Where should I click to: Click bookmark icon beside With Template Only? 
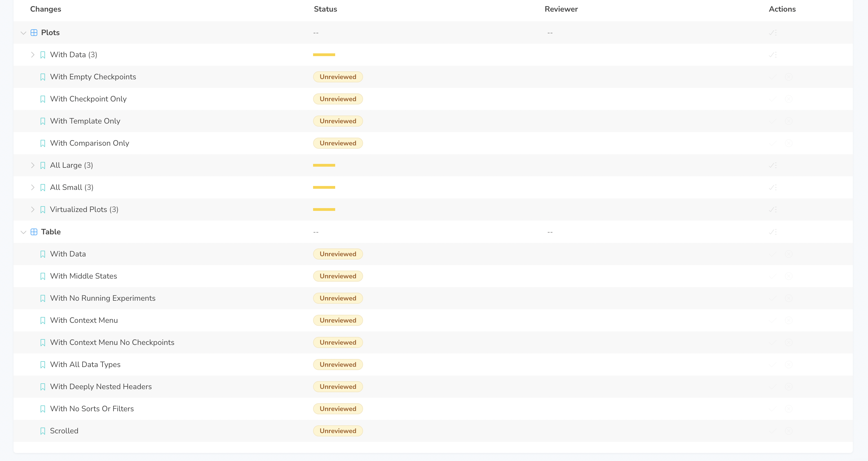(x=43, y=121)
